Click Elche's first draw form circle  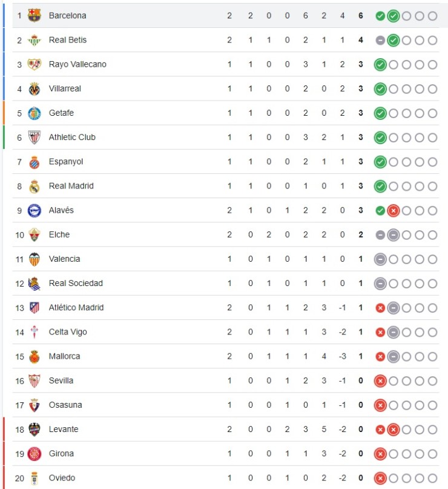coord(380,235)
